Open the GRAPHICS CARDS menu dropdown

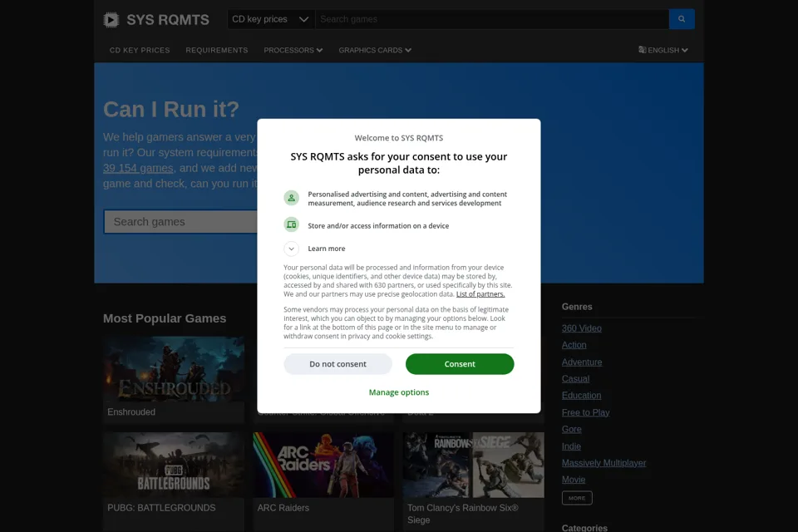(375, 50)
